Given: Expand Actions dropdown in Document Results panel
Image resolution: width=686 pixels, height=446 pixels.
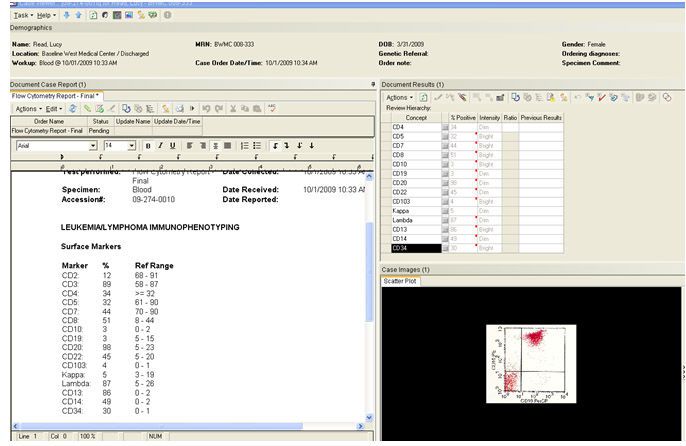Looking at the screenshot, I should click(x=397, y=97).
